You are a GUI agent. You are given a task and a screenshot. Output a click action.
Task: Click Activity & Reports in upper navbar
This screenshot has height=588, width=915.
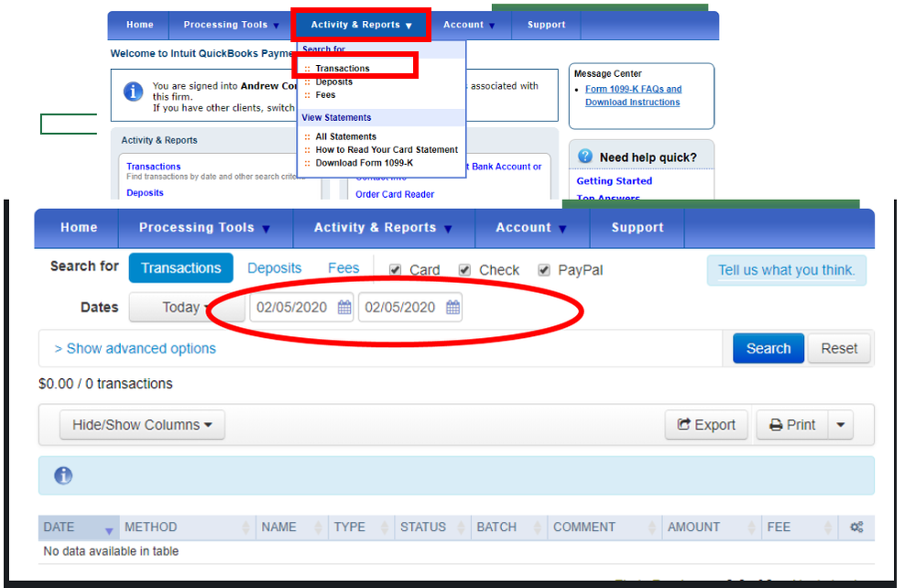click(361, 25)
